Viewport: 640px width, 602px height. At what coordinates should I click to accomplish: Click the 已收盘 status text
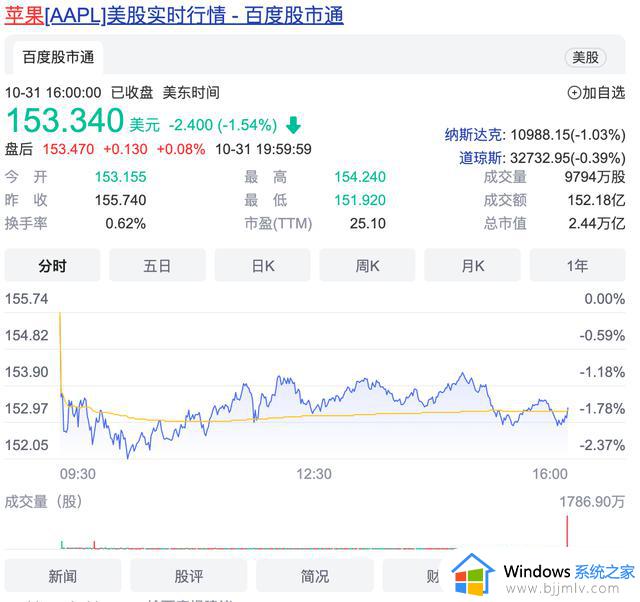132,93
